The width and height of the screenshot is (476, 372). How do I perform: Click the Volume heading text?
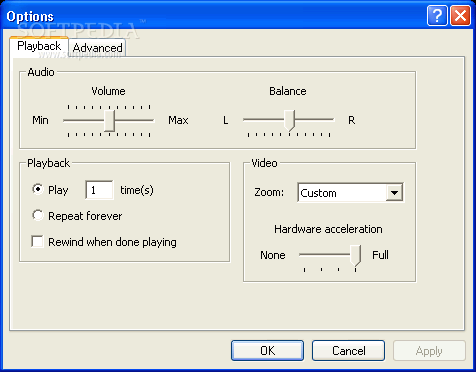coord(108,91)
